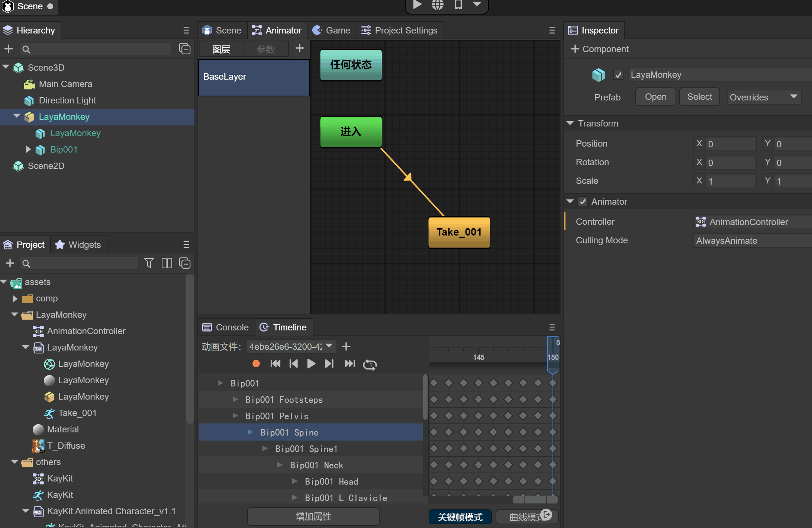Disable the Animator component checkbox
The image size is (812, 528).
pyautogui.click(x=583, y=201)
